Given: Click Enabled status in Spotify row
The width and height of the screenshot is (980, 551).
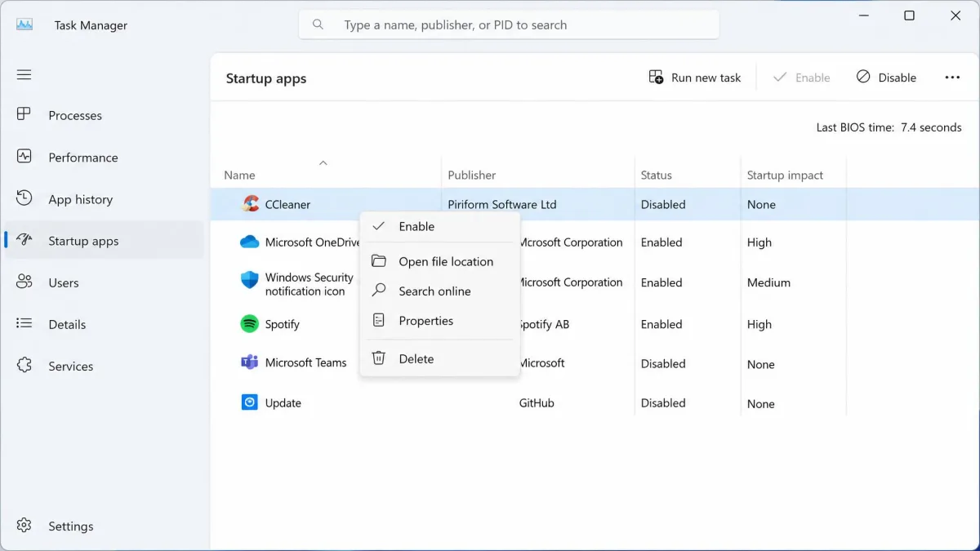Looking at the screenshot, I should 661,324.
